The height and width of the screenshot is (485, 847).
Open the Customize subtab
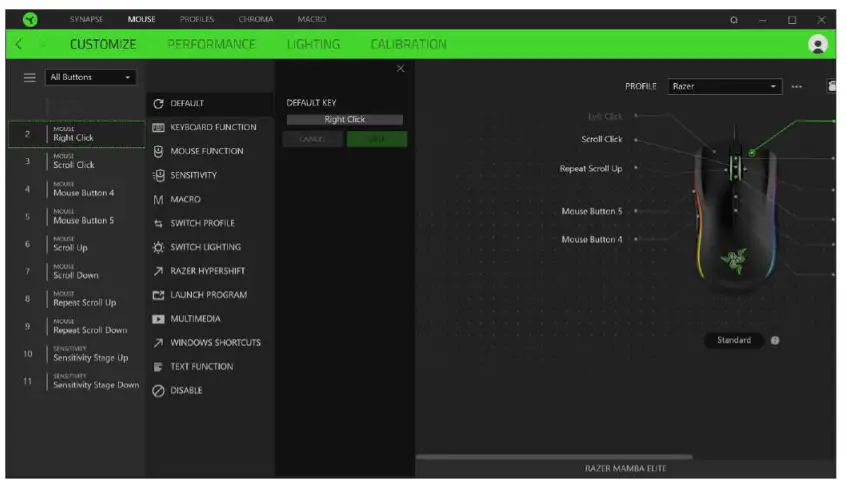[x=103, y=44]
